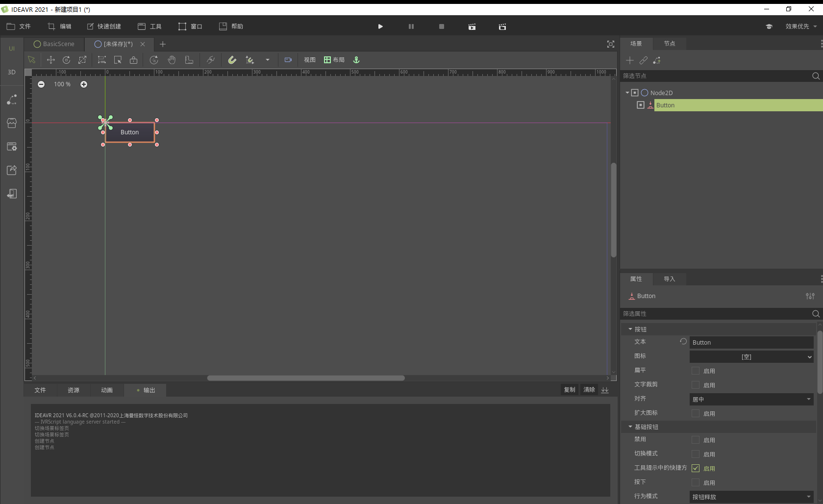Select the ruler measurement tool
The width and height of the screenshot is (823, 504).
click(x=189, y=60)
